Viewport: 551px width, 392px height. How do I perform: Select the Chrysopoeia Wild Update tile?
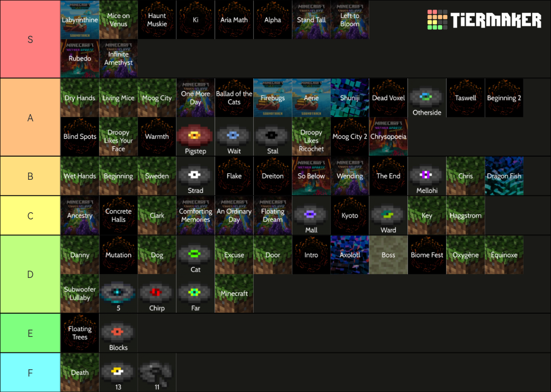coord(388,136)
